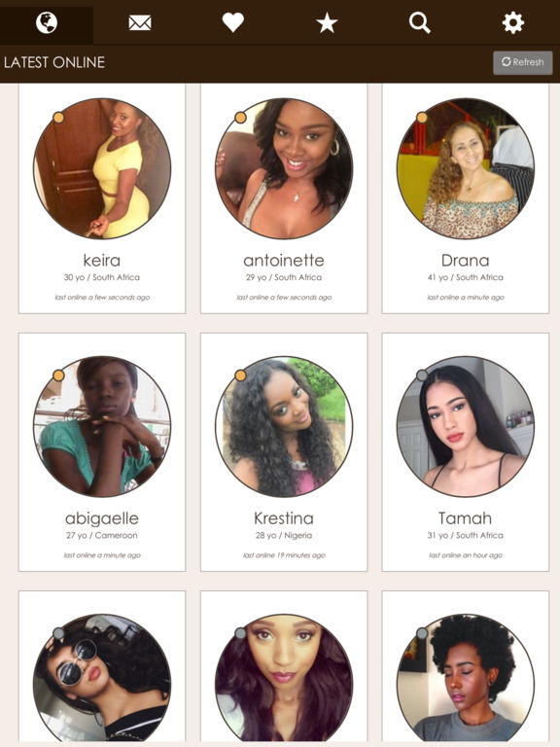
Task: Select the abigaelle name link
Action: click(102, 518)
